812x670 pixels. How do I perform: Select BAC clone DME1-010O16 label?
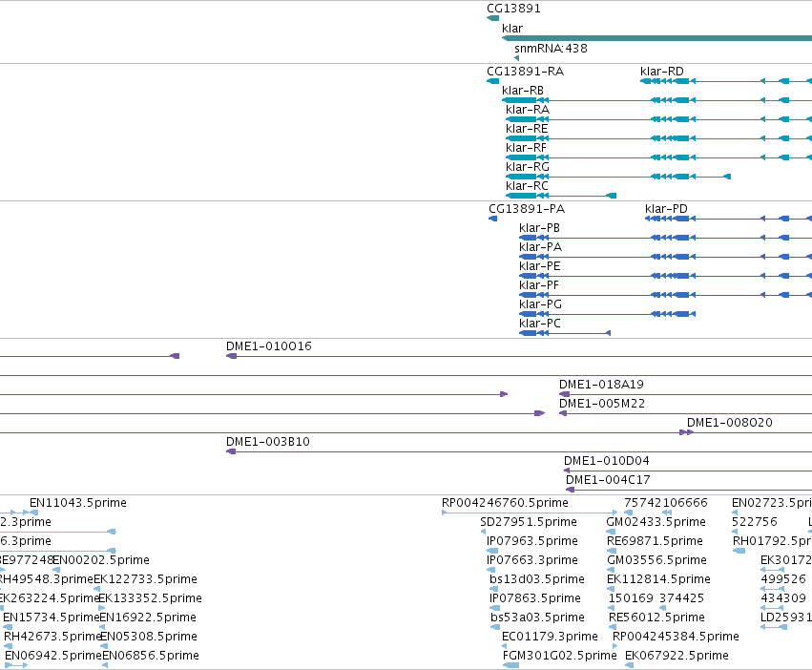(269, 346)
